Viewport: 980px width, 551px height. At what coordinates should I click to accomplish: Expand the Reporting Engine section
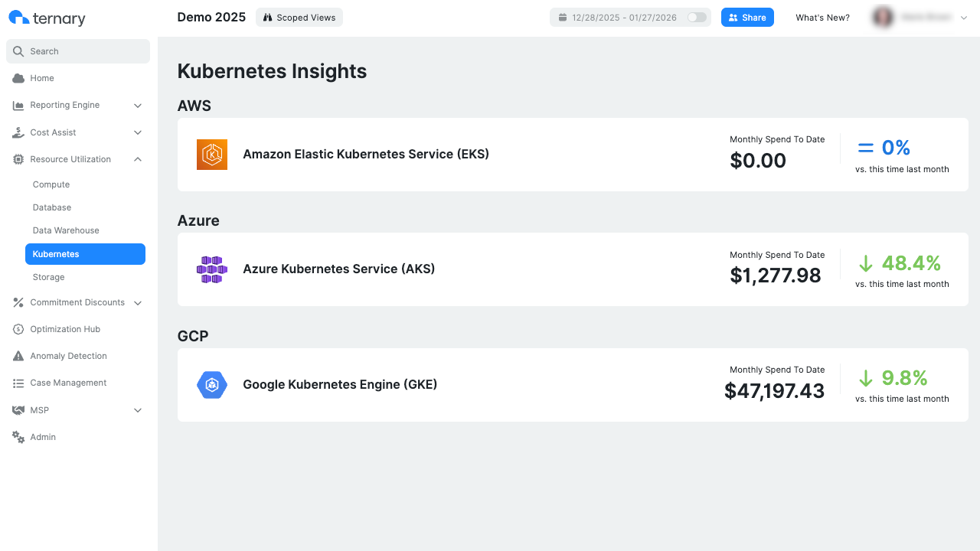[x=138, y=105]
